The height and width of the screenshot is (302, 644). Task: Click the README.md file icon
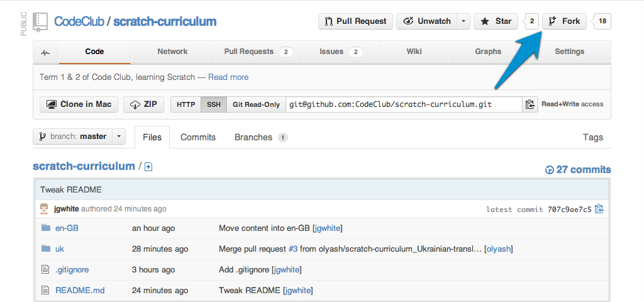click(45, 291)
